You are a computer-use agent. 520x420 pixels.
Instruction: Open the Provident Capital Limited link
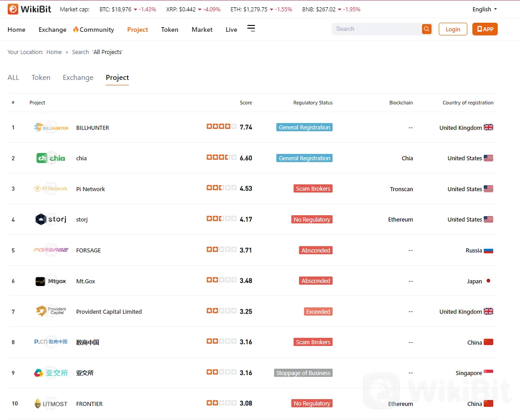[x=109, y=311]
